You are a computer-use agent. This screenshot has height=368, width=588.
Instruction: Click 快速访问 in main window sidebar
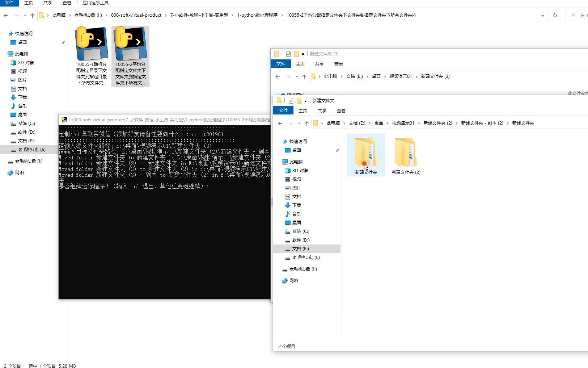[24, 33]
